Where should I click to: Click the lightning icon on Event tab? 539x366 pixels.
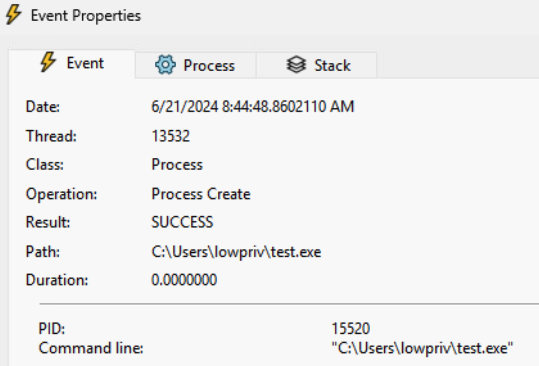[x=48, y=62]
